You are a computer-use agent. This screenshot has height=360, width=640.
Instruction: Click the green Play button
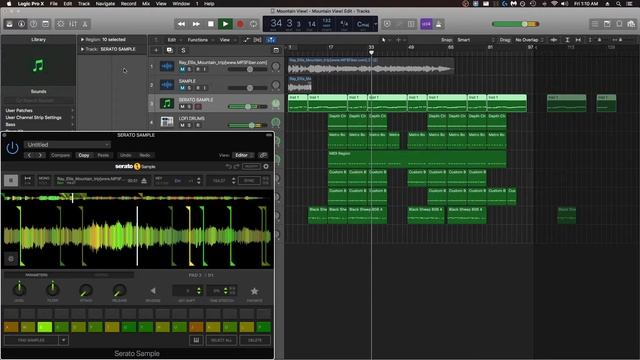click(225, 24)
